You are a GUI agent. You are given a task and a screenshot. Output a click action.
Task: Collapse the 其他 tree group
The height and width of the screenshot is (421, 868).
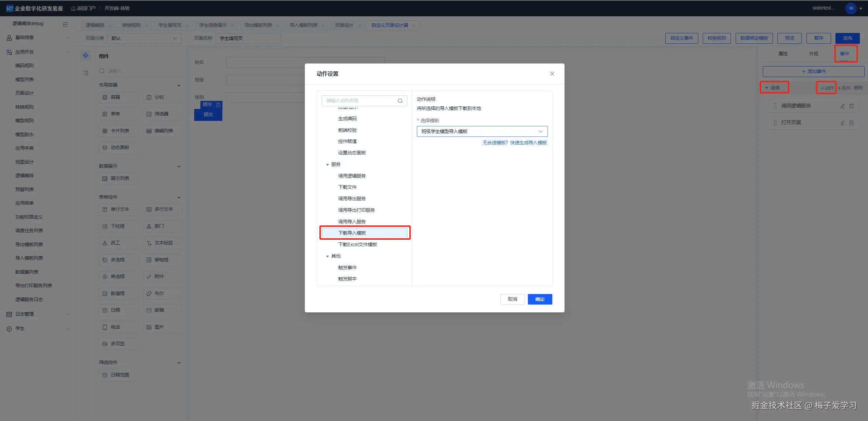click(x=327, y=256)
